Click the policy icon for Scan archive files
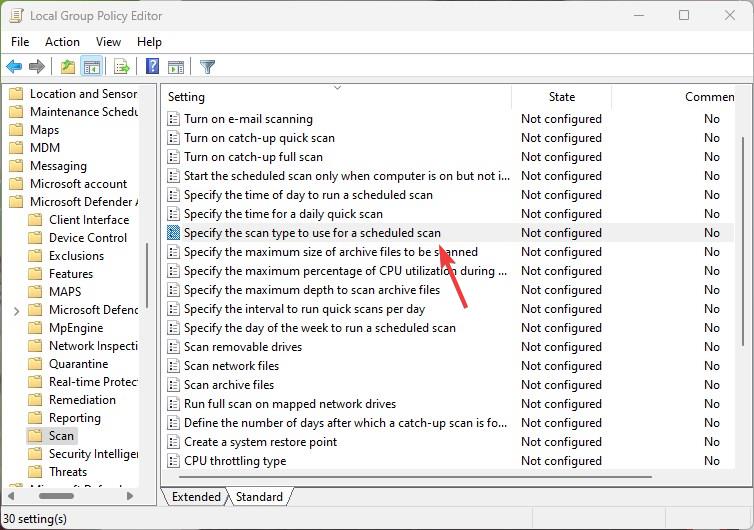The height and width of the screenshot is (530, 754). 173,385
